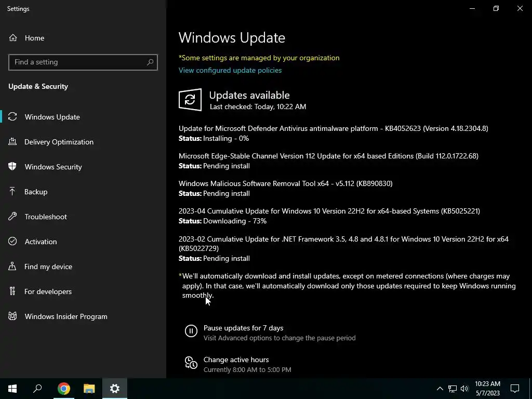Open the taskbar clock and date

tap(487, 389)
